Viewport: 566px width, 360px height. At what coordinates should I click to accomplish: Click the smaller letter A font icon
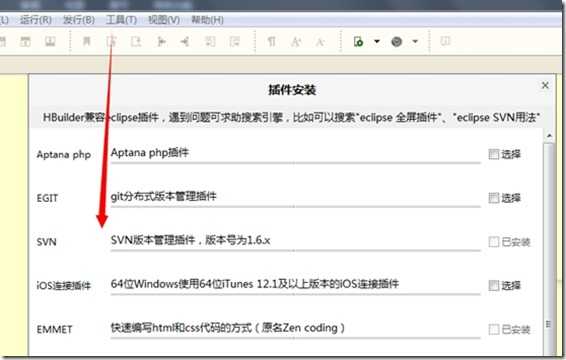319,42
